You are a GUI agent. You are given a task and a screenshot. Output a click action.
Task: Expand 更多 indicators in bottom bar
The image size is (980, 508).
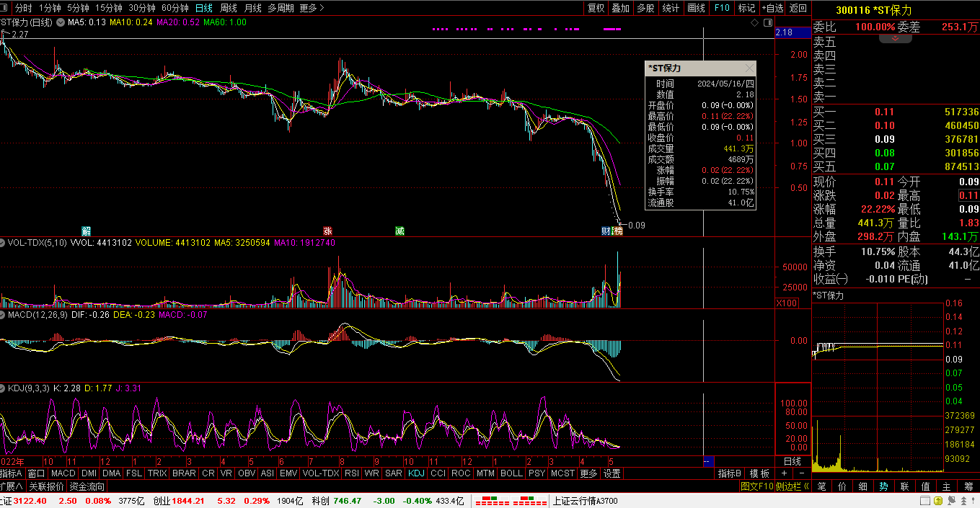[x=589, y=473]
